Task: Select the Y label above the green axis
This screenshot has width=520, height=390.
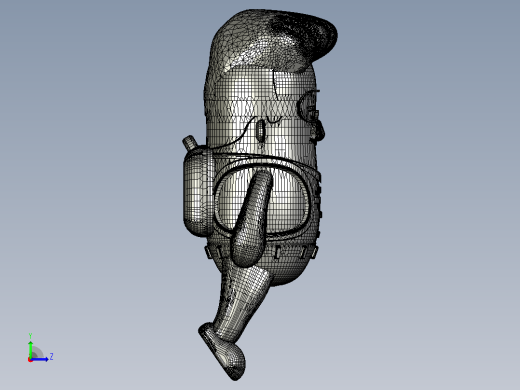Action: pyautogui.click(x=30, y=336)
